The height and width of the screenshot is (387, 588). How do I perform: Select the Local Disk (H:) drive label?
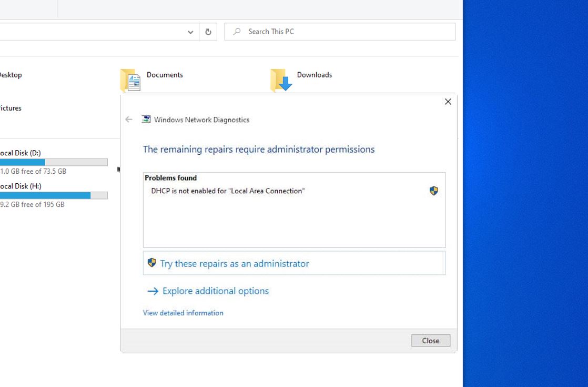point(20,186)
